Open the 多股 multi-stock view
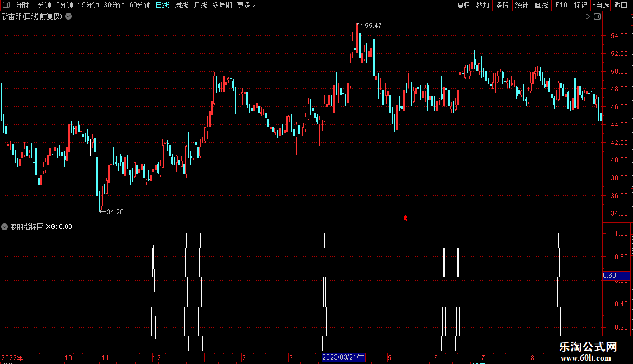The height and width of the screenshot is (364, 633). click(502, 5)
